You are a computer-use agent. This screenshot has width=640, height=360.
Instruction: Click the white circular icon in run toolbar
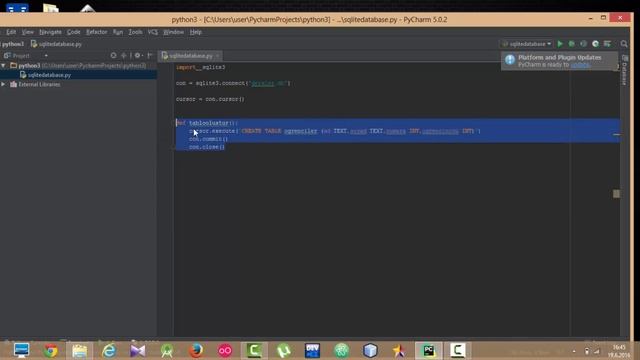tap(596, 44)
